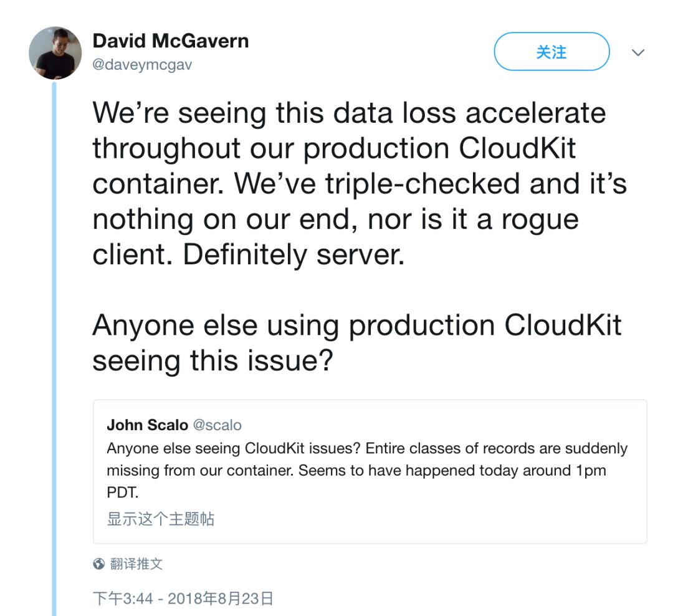Screen dimensions: 673x616
Task: Click the "client. Definitely server." line
Action: [248, 254]
